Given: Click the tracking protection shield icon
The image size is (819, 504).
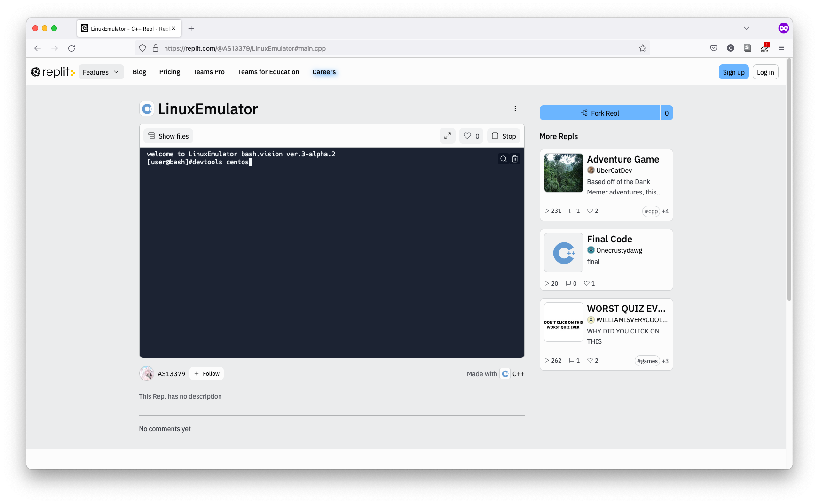Looking at the screenshot, I should coord(142,48).
